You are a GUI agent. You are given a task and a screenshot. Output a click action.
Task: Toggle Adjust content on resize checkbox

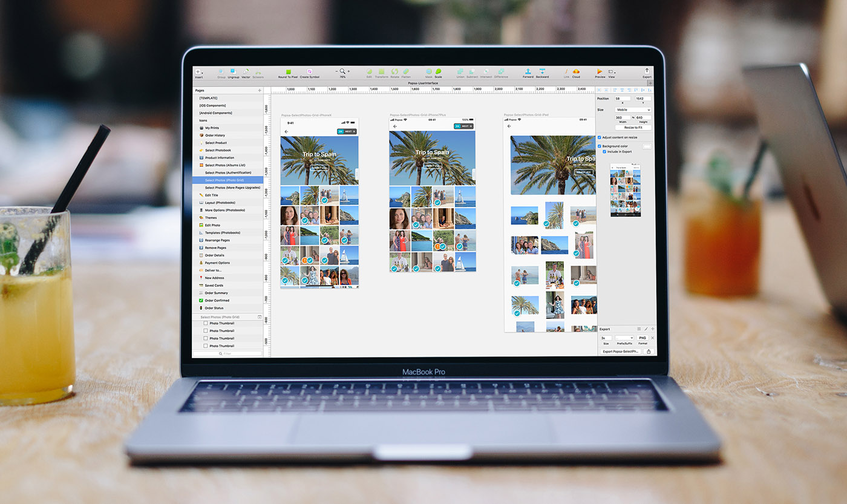point(600,137)
